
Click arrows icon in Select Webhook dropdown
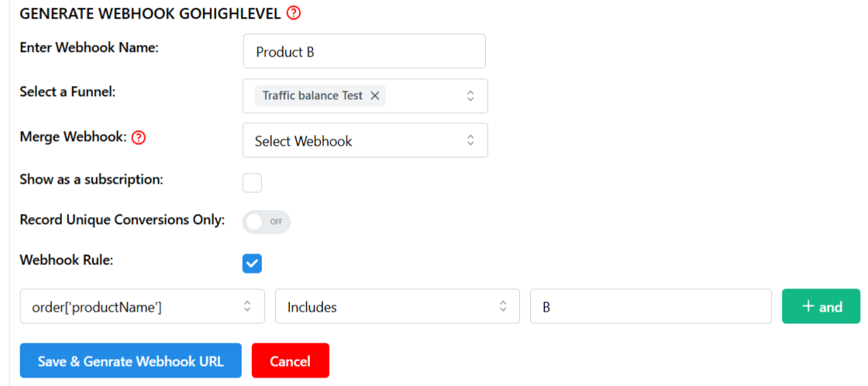(470, 140)
